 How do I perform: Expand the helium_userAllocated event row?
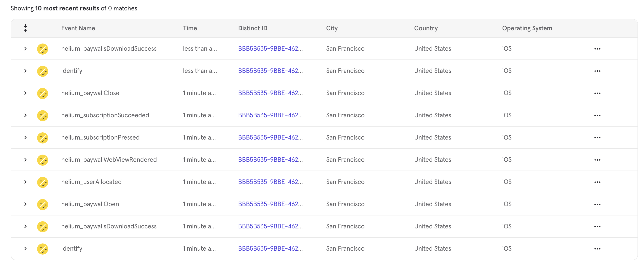coord(25,182)
